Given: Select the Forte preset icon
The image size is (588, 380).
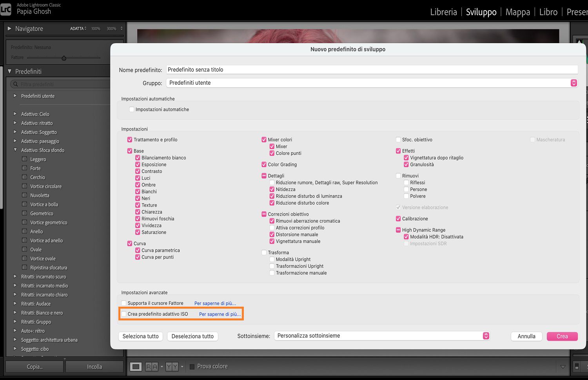Looking at the screenshot, I should point(24,168).
